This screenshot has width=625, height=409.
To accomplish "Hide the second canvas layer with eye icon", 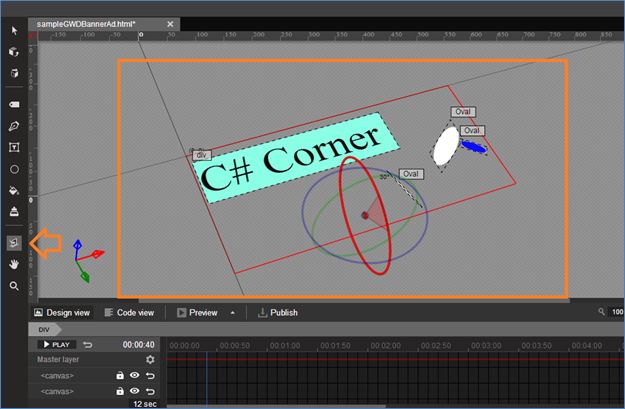I will click(x=135, y=391).
